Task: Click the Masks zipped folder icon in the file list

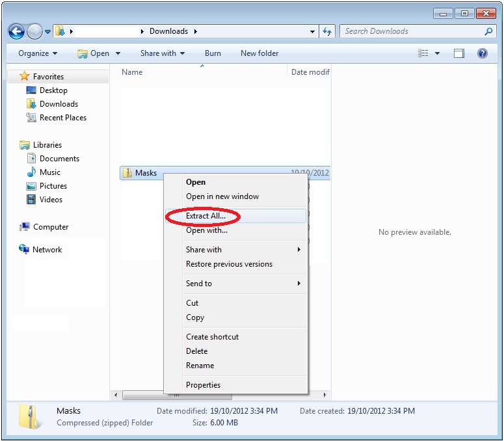Action: 127,173
